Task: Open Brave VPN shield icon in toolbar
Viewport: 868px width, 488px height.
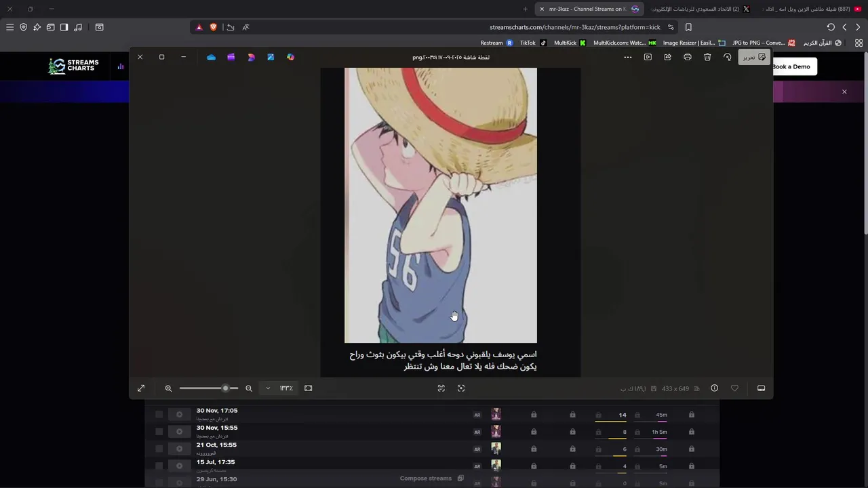Action: click(23, 27)
